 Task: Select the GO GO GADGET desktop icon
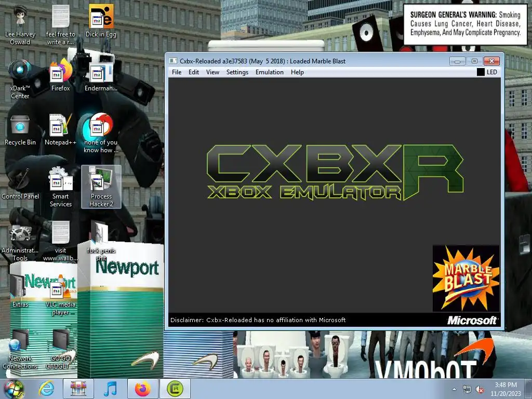click(x=60, y=350)
